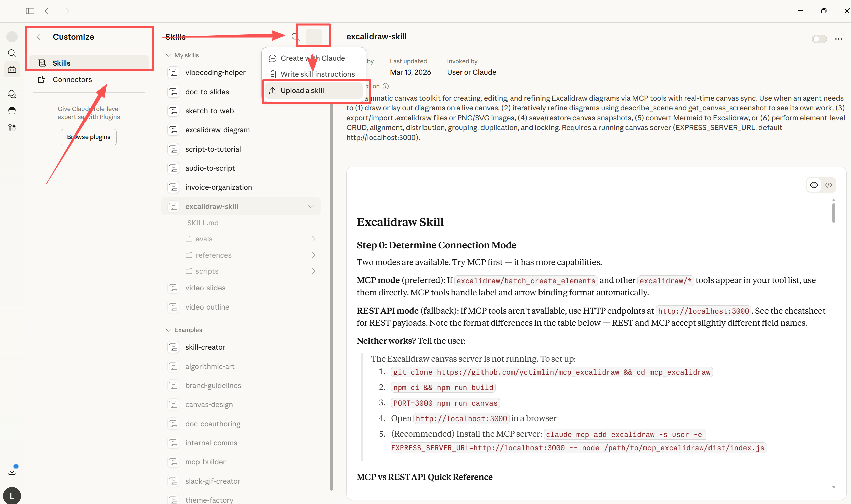Click the back arrow next to Customize

(41, 37)
